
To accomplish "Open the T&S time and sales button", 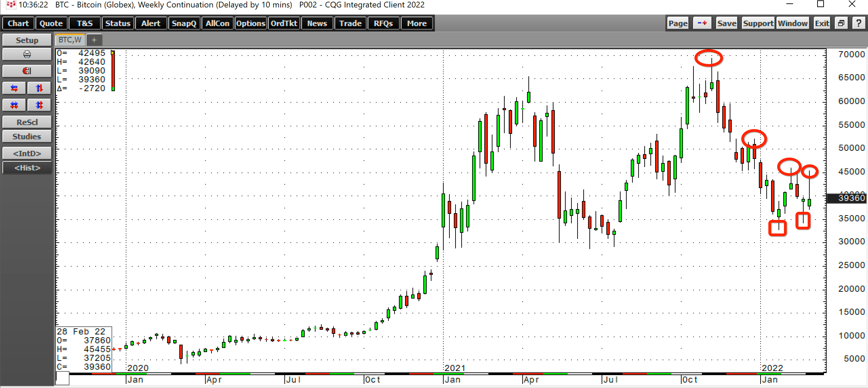I will (84, 23).
